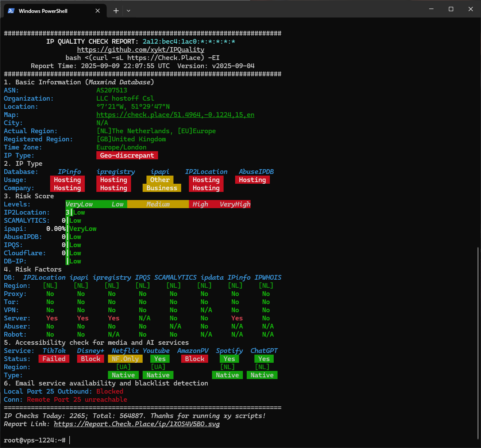Click the NF.Only Netflix status badge
Image resolution: width=481 pixels, height=448 pixels.
point(125,359)
